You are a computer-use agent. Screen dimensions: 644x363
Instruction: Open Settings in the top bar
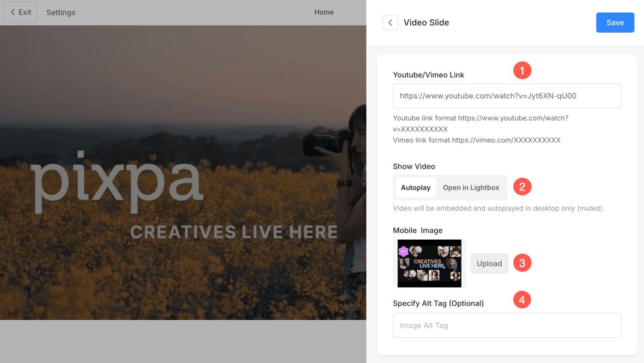61,12
